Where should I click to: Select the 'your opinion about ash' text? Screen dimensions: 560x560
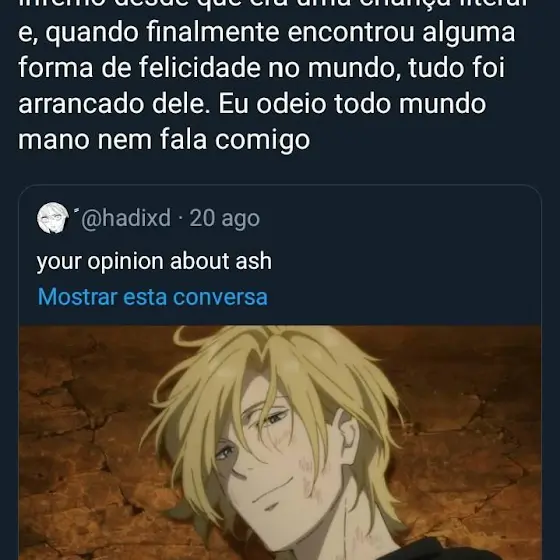click(x=154, y=261)
